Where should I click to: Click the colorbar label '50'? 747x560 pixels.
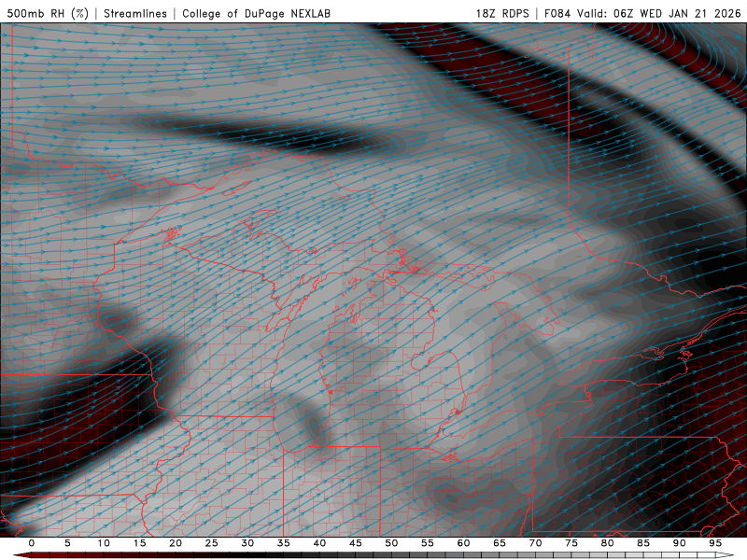click(391, 543)
